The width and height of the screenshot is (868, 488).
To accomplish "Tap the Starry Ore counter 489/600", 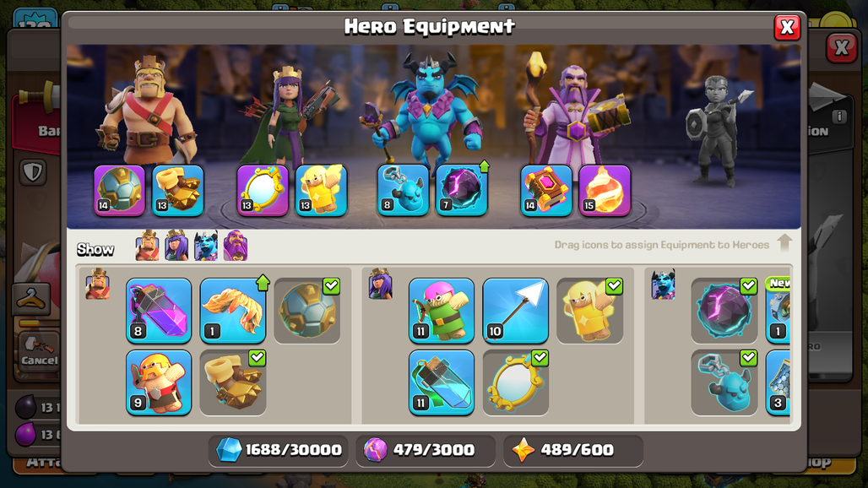I will coord(573,450).
